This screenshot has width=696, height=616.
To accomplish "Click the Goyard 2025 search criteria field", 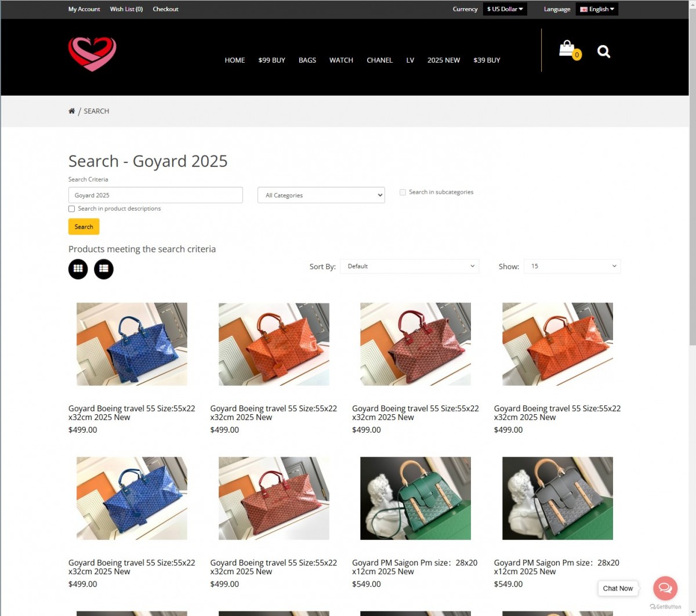I will point(155,195).
